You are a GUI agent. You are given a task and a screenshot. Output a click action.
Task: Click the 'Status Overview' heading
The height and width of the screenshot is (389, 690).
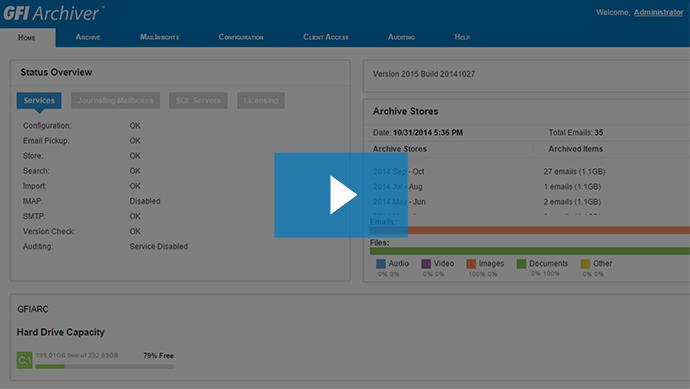(x=56, y=72)
